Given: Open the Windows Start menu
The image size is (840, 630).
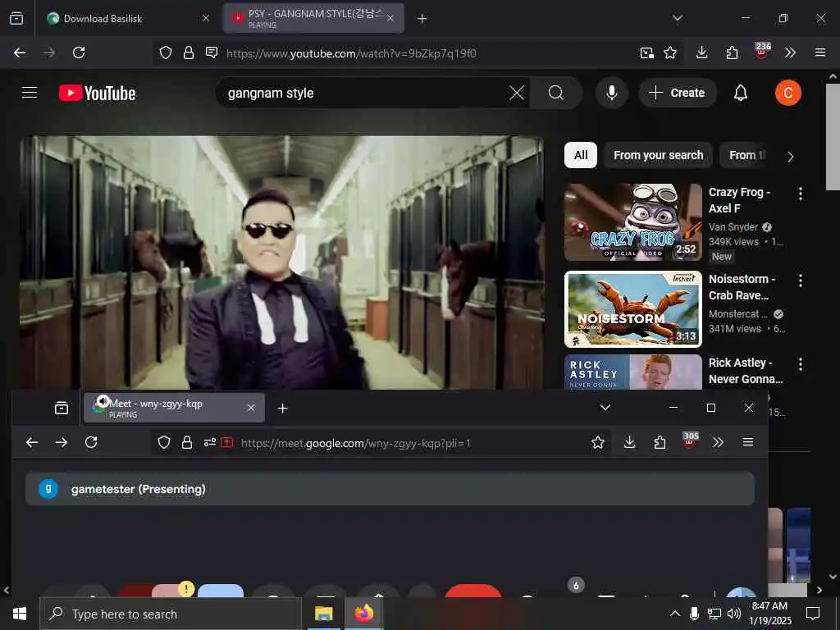Looking at the screenshot, I should point(20,614).
